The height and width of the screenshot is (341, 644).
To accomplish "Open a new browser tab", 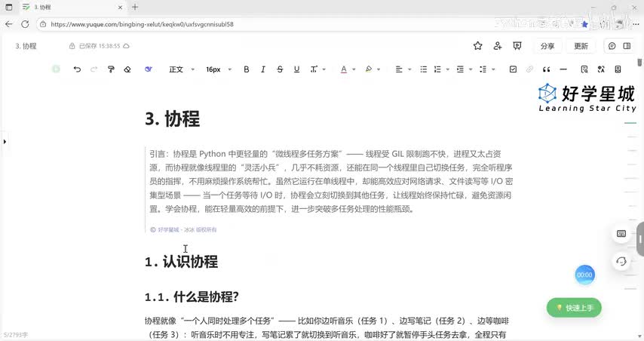I will pyautogui.click(x=135, y=7).
